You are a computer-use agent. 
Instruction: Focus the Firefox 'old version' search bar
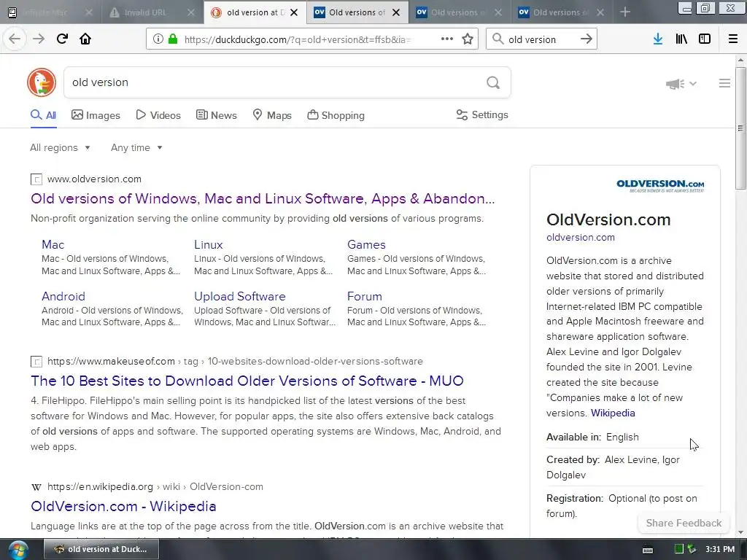click(x=542, y=39)
